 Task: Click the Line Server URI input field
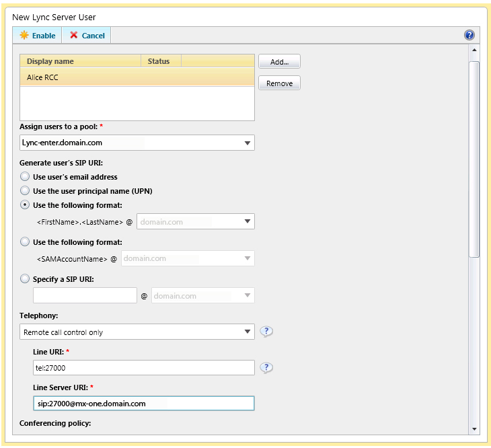144,403
